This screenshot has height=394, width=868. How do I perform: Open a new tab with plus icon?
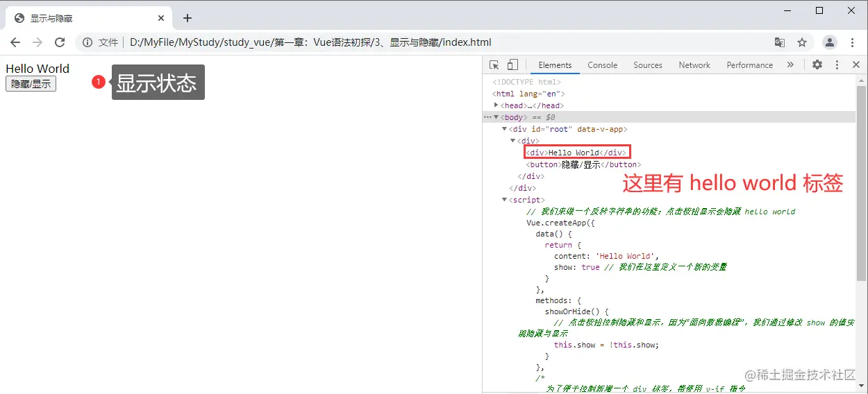187,18
